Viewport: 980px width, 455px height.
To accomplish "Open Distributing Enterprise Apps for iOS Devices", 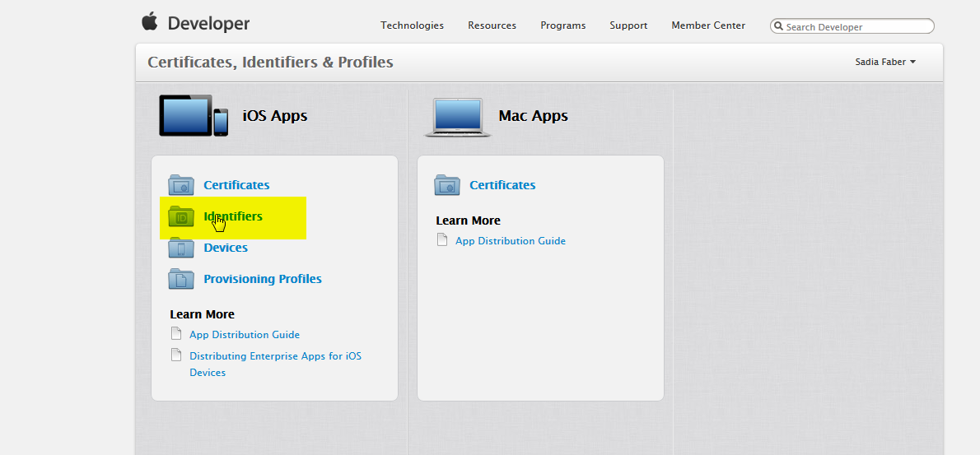I will (276, 364).
